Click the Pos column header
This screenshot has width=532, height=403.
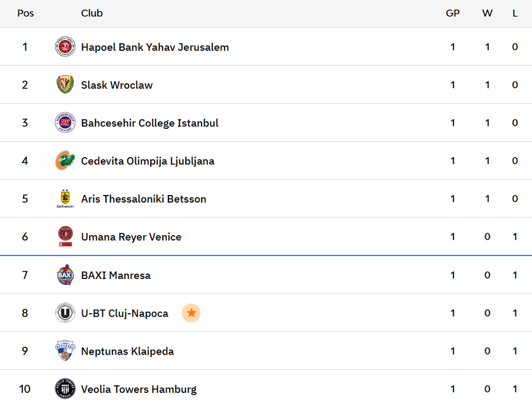(25, 13)
